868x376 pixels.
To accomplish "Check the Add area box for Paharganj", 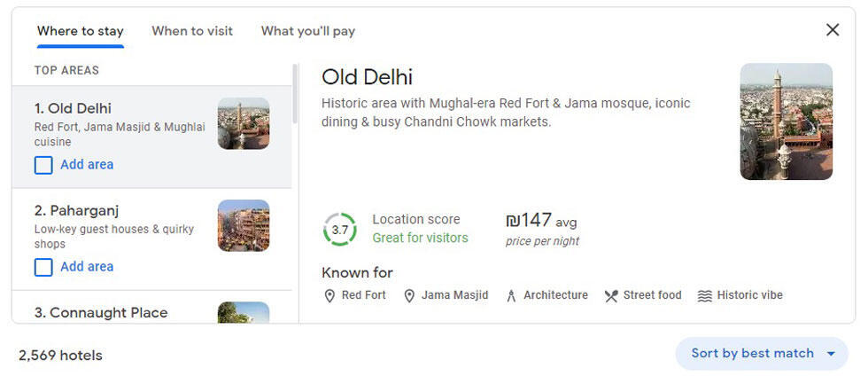I will [43, 267].
